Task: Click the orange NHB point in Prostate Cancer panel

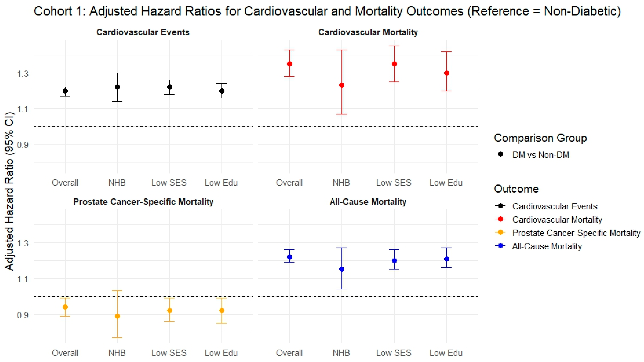Action: point(117,316)
